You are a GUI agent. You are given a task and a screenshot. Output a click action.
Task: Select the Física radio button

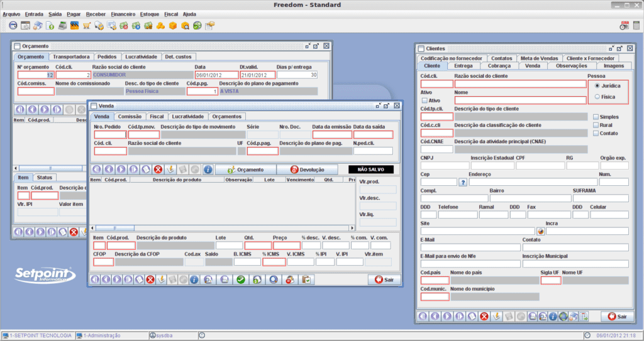597,97
